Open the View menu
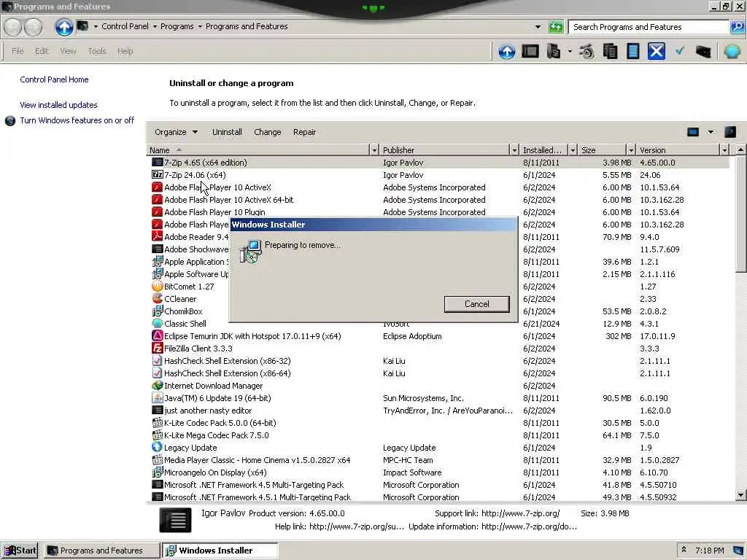The height and width of the screenshot is (560, 747). [x=68, y=51]
